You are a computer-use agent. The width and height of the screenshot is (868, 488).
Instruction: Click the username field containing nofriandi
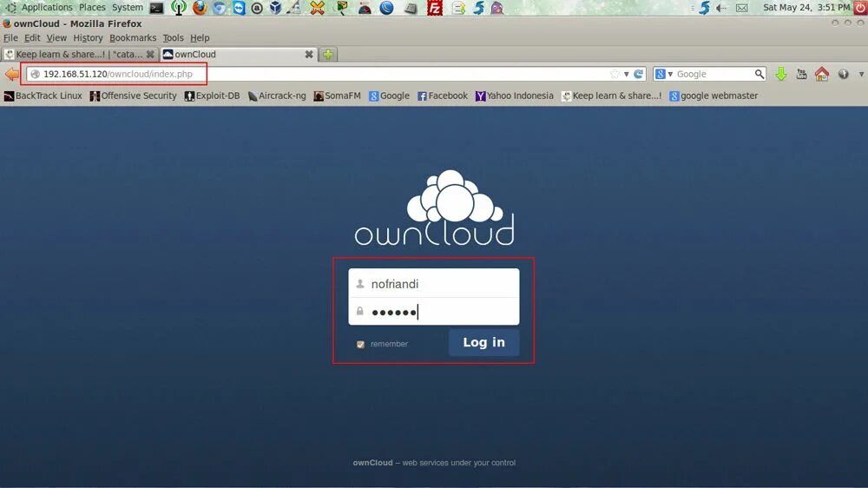434,284
